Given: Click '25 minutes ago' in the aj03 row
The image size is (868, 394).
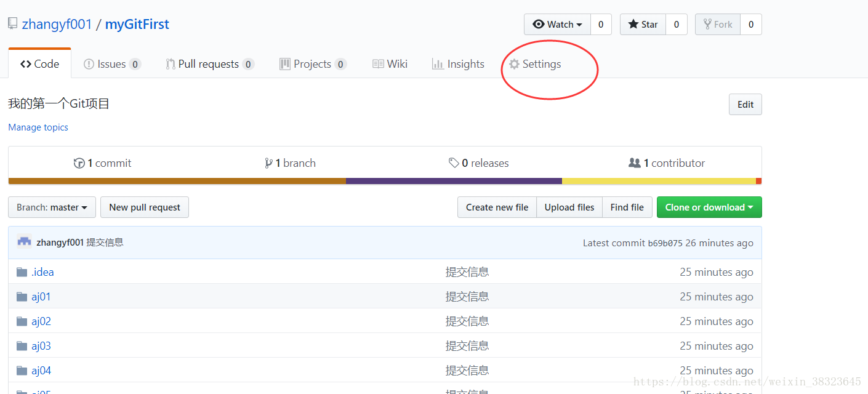Looking at the screenshot, I should 717,346.
